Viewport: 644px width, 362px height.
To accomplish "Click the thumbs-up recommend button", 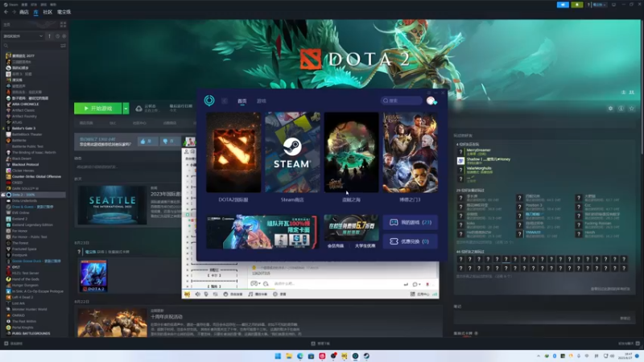I will tap(147, 142).
